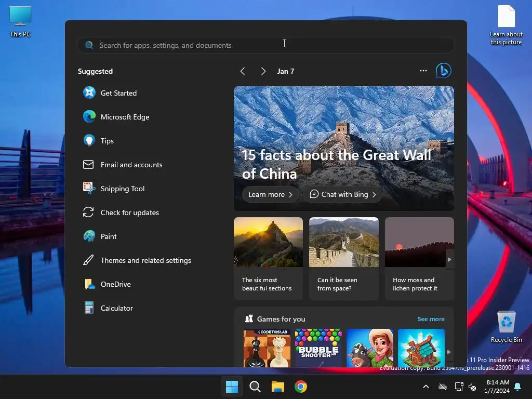Open the Paint app icon

89,236
